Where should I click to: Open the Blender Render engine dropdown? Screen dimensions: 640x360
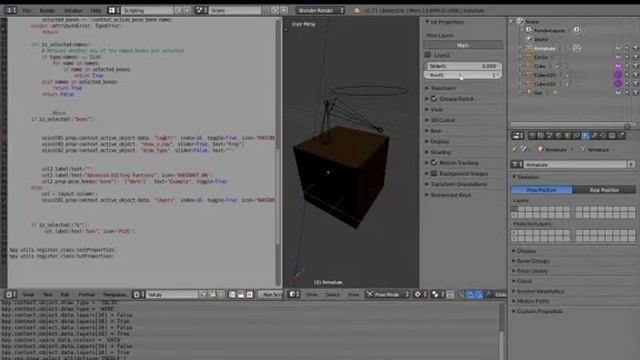[320, 10]
